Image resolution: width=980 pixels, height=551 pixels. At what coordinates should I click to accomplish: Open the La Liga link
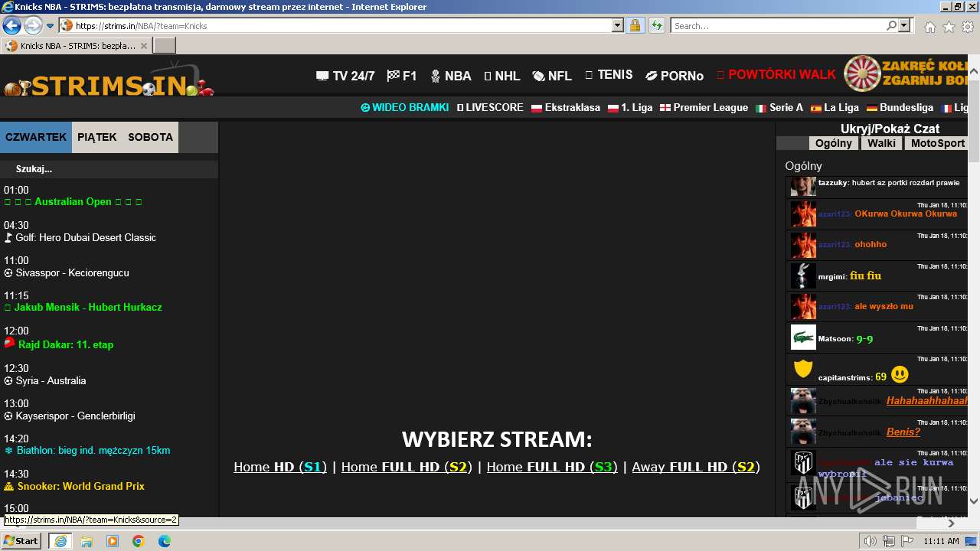[x=835, y=108]
